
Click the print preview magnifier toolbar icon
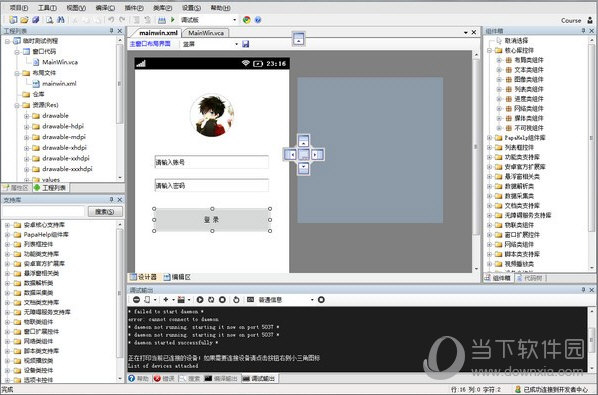coord(50,20)
